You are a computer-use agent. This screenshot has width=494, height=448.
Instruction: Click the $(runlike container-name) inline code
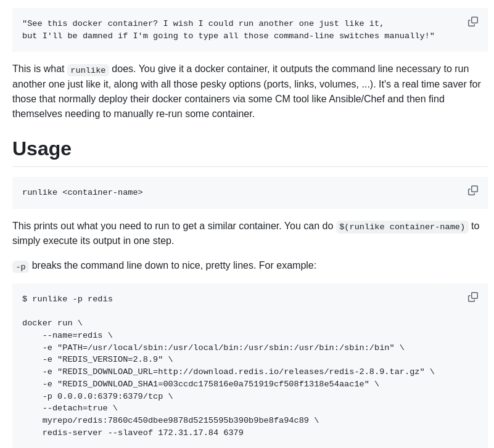click(x=401, y=227)
